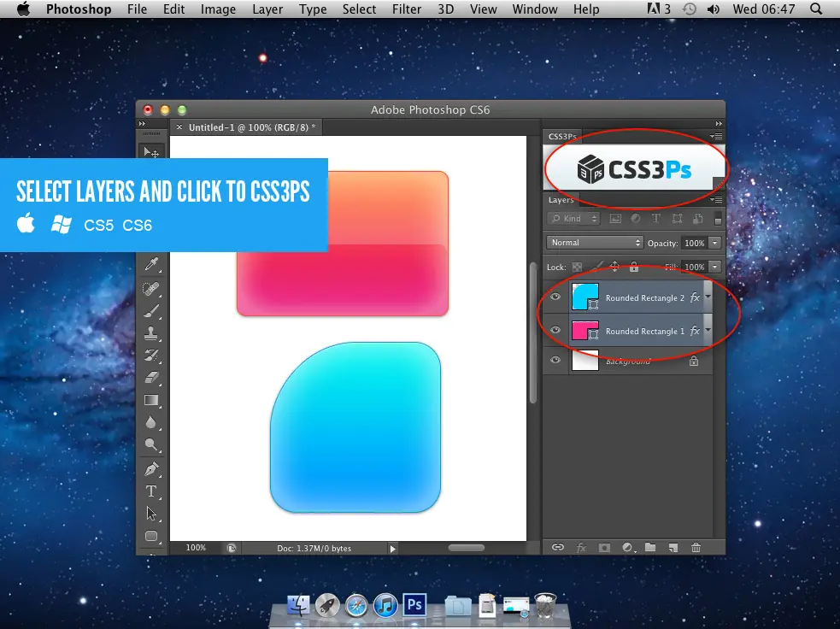Select the Clone Stamp tool

[151, 333]
